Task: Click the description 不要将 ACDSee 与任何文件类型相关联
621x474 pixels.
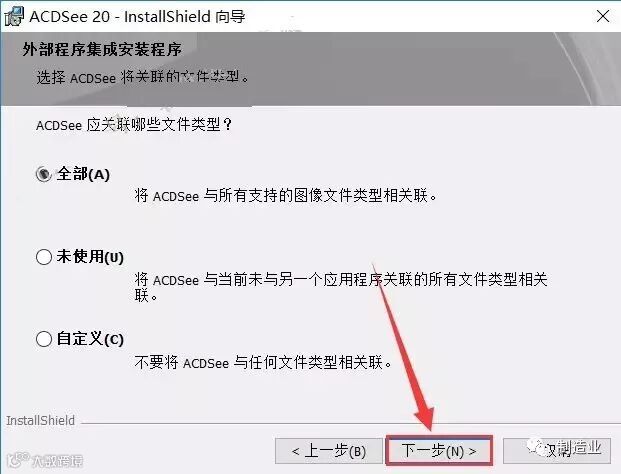Action: (x=263, y=362)
